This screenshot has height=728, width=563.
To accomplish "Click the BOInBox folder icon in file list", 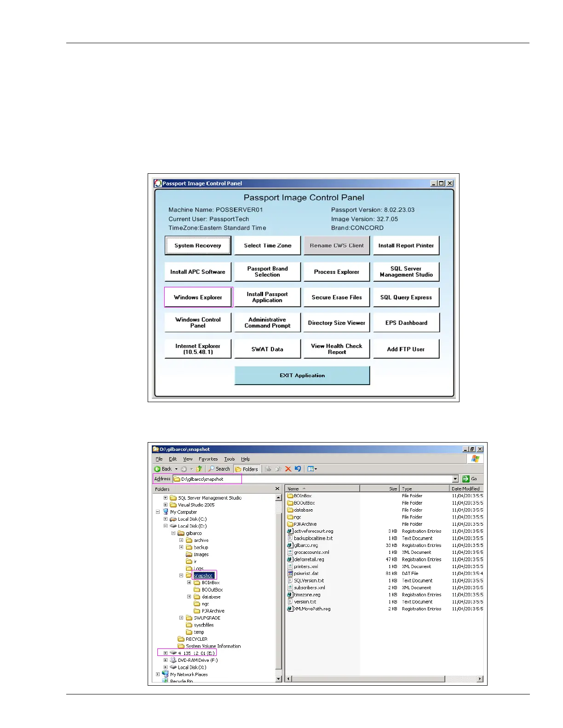I will (290, 496).
